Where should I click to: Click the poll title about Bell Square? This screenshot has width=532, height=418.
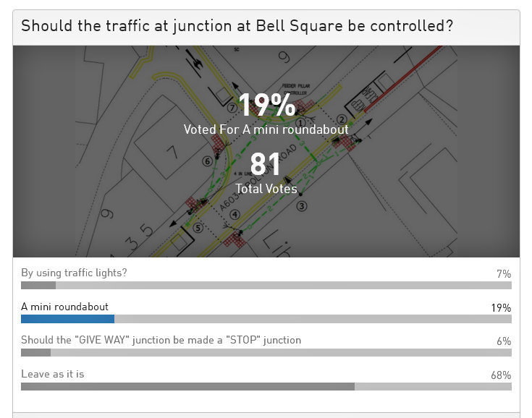point(237,26)
